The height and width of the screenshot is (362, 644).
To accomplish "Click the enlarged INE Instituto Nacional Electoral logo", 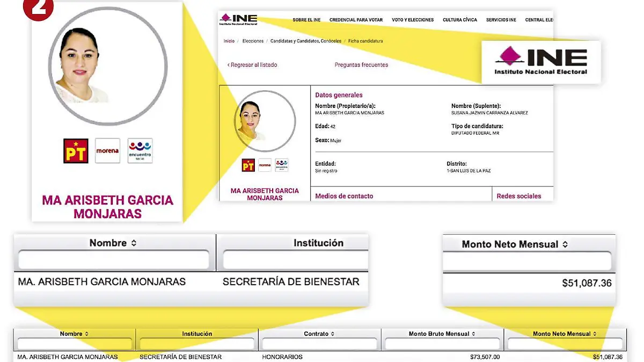I will pyautogui.click(x=540, y=62).
